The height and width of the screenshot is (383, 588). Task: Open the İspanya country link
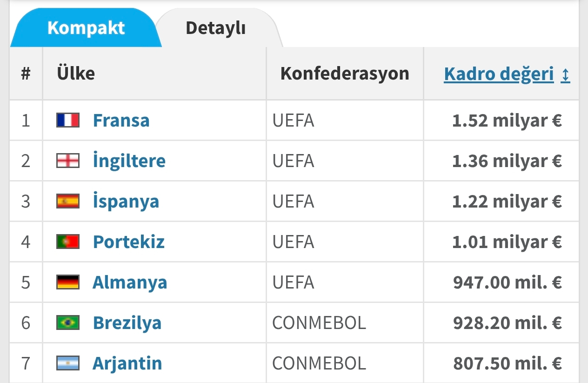126,202
